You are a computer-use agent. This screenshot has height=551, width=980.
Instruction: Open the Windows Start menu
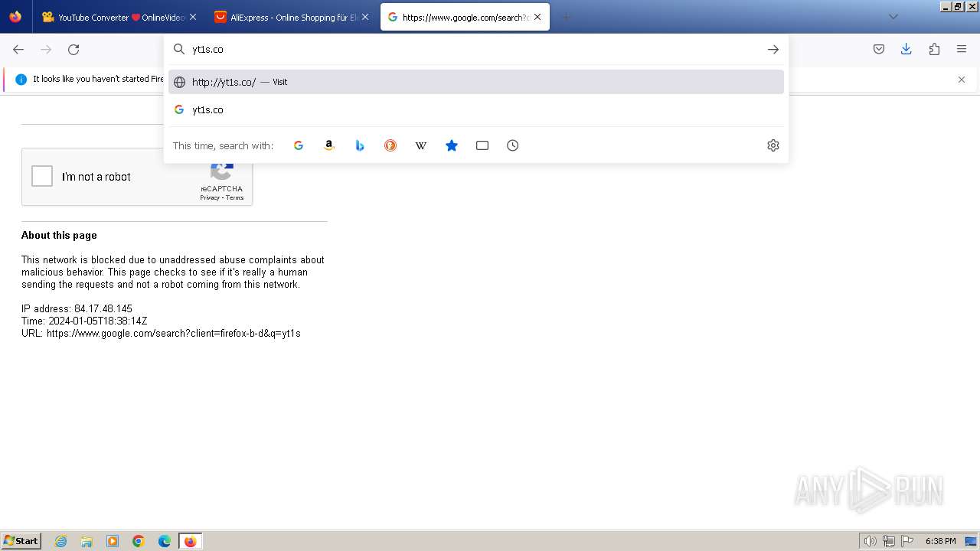(x=21, y=541)
